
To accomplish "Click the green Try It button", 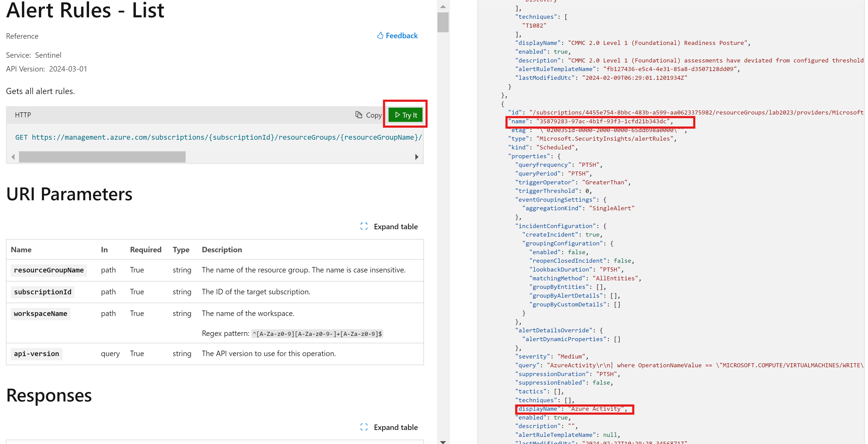I will tap(406, 115).
